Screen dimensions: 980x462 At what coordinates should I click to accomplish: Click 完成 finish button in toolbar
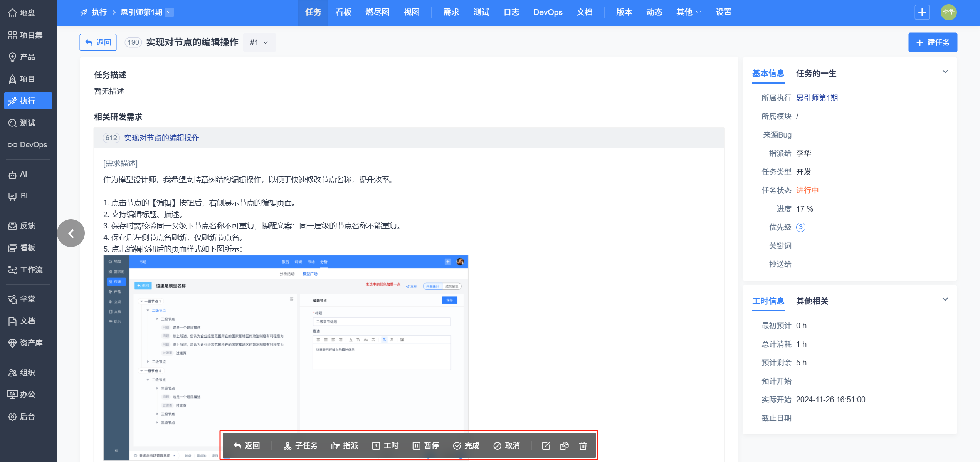click(x=466, y=446)
